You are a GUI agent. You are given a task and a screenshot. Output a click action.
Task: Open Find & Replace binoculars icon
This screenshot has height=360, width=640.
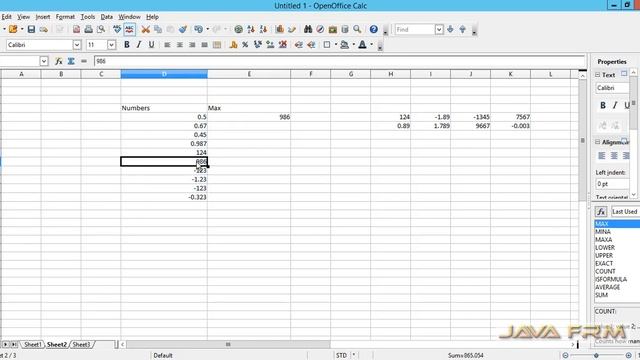[308, 29]
